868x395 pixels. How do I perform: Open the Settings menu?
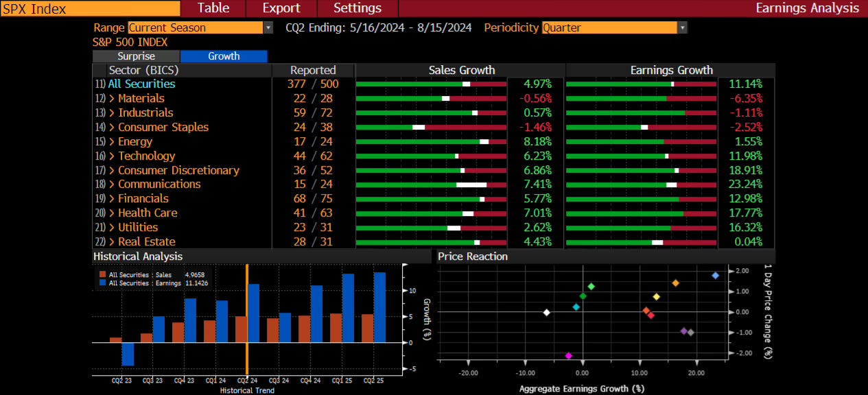357,8
